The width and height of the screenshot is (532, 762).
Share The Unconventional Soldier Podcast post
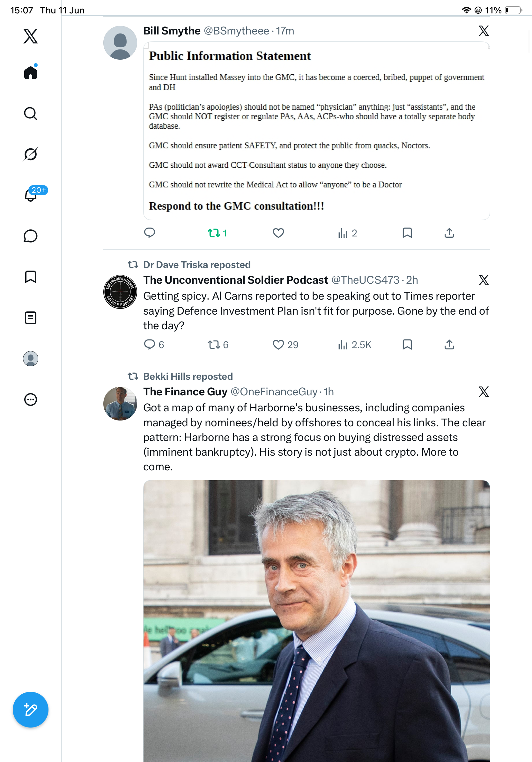[x=449, y=345]
